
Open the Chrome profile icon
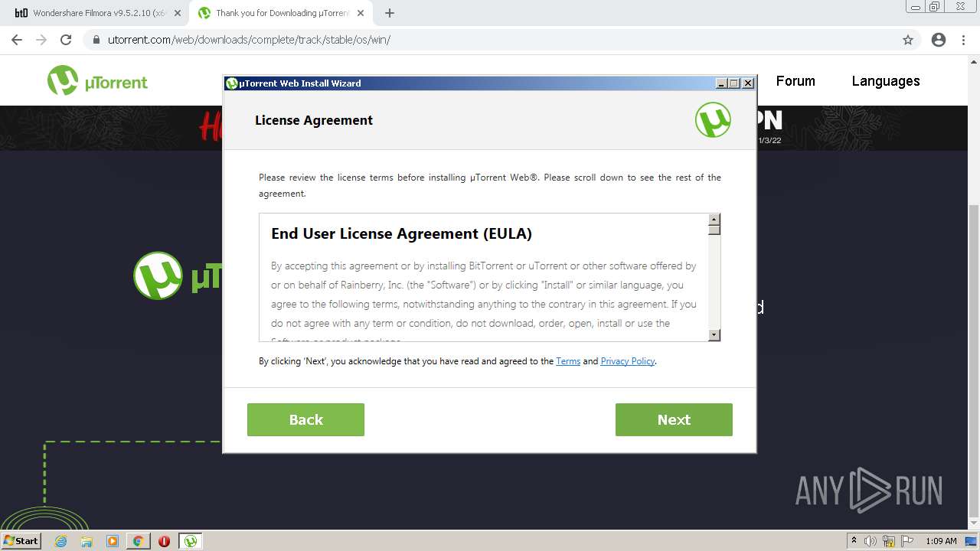tap(939, 40)
